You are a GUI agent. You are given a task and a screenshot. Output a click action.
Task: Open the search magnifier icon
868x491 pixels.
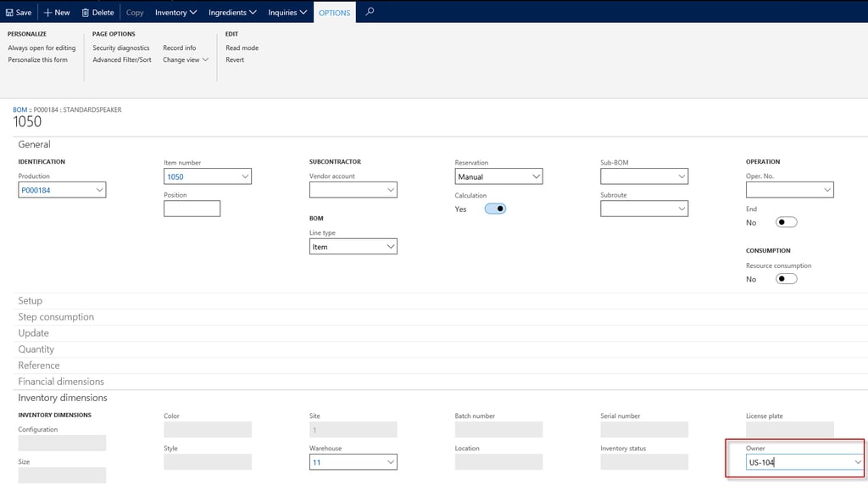(370, 12)
